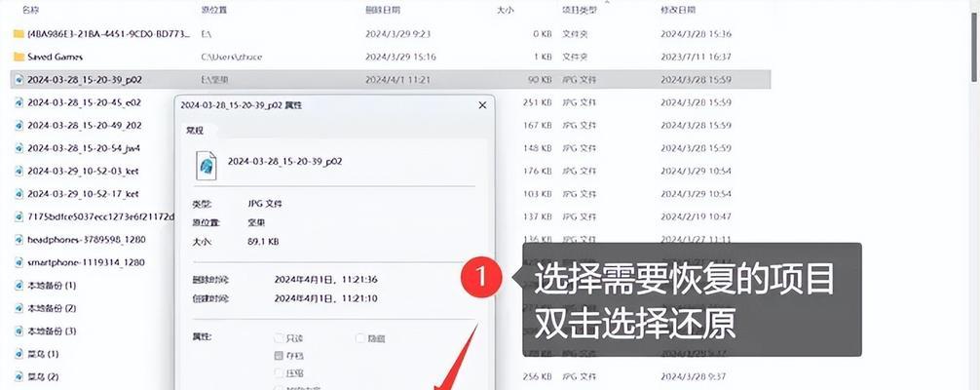The image size is (980, 390).
Task: Close the 2024-03-28_15-20-39_p02 属性 dialog
Action: [x=482, y=106]
